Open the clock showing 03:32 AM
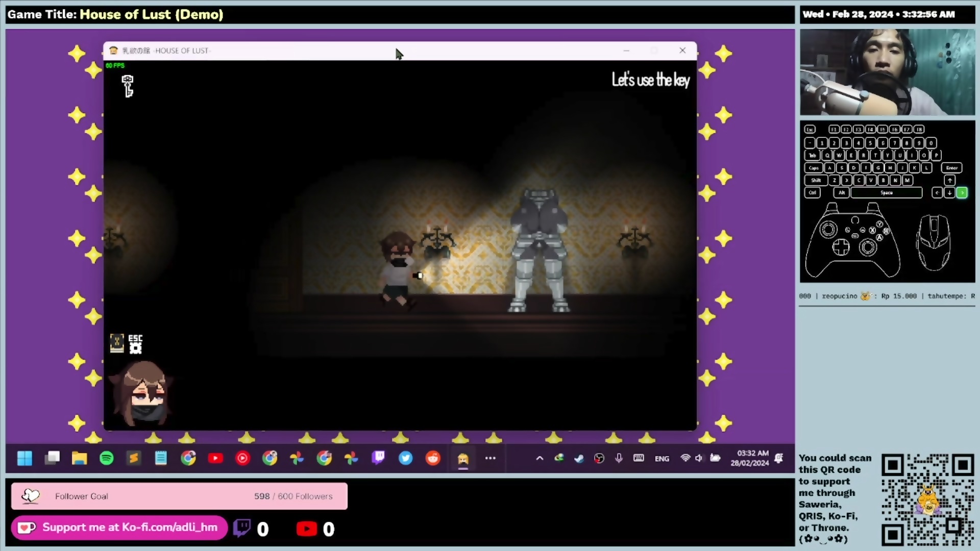This screenshot has width=980, height=551. pos(749,458)
